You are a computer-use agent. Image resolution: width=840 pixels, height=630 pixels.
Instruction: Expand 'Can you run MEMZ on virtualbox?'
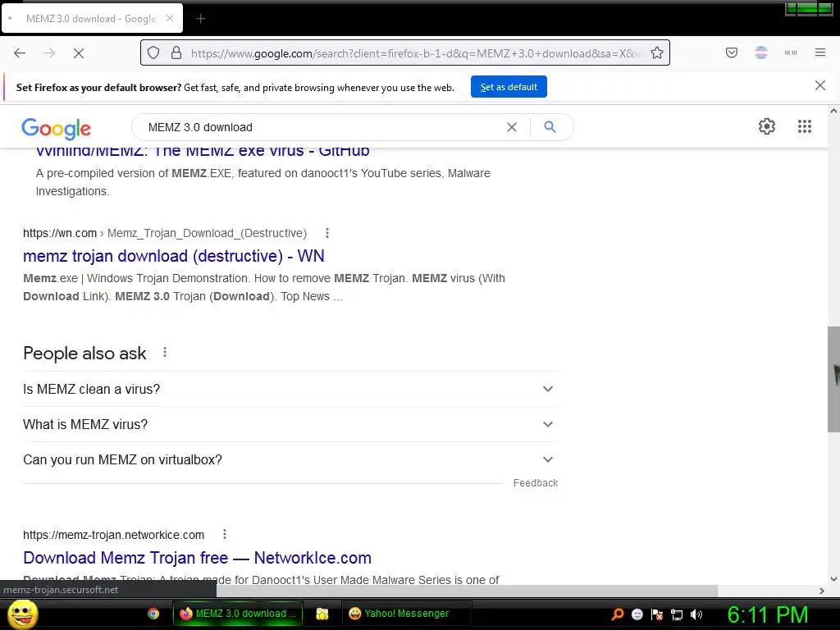[290, 459]
